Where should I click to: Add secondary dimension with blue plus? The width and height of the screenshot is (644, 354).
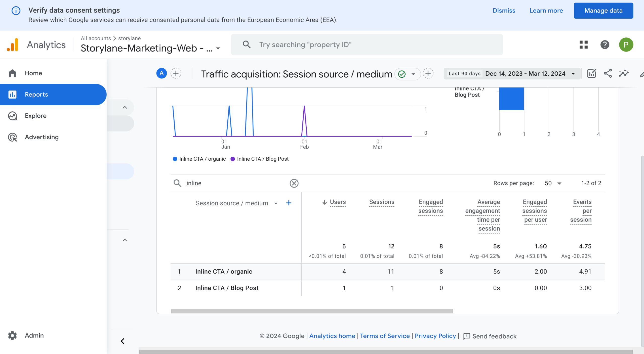(x=289, y=203)
